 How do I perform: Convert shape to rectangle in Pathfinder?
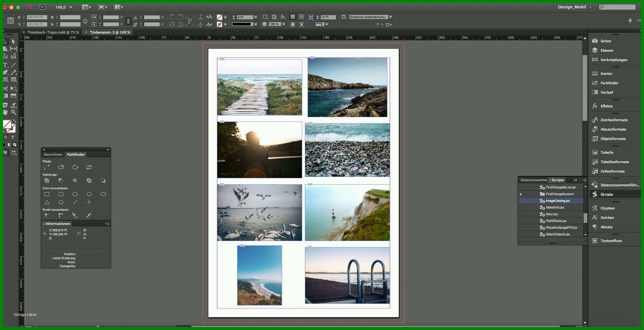tap(47, 194)
